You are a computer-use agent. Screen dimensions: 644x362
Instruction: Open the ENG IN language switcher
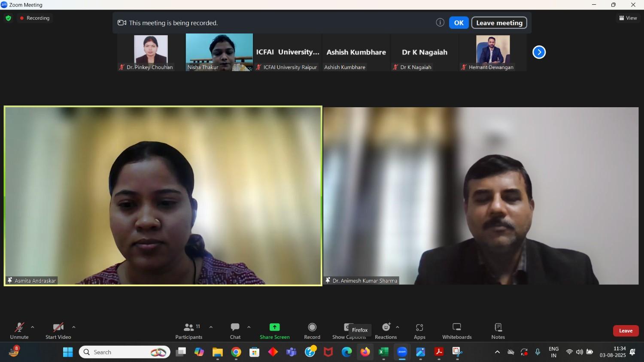[x=554, y=352]
